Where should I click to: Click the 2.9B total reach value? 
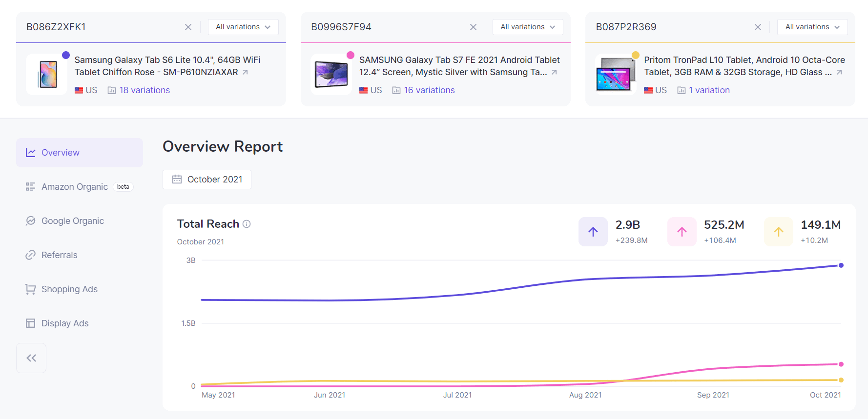[x=628, y=225]
